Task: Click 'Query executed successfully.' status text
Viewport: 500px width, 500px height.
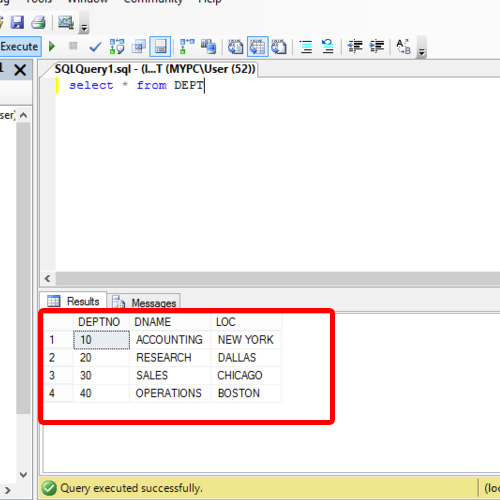Action: tap(131, 488)
